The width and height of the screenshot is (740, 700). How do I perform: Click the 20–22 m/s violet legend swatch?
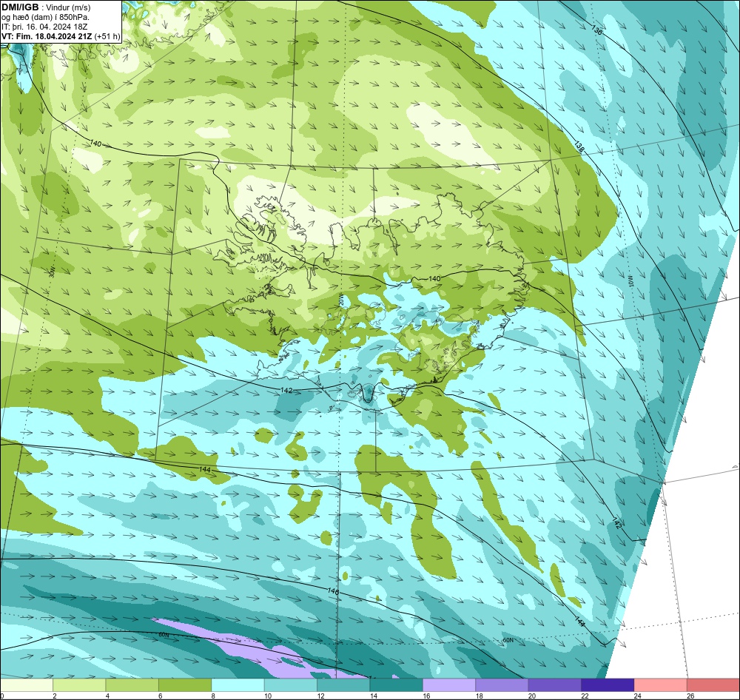555,684
